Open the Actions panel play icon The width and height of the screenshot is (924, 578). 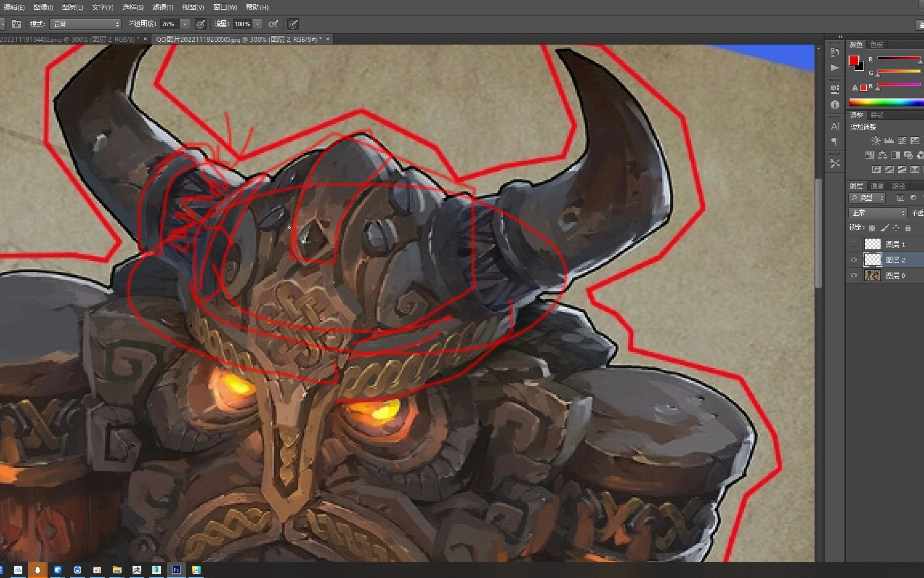click(x=835, y=68)
